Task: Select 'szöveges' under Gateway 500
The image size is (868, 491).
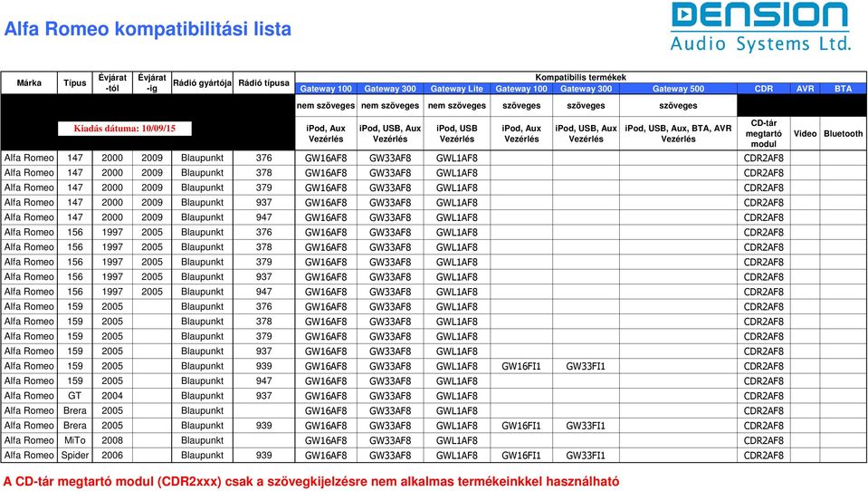Action: pyautogui.click(x=678, y=105)
